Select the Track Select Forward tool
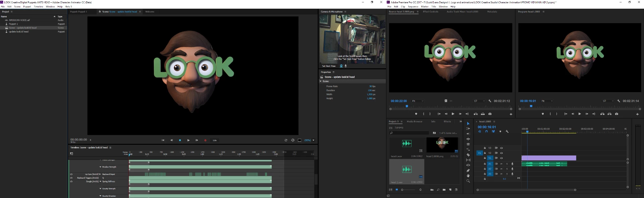The width and height of the screenshot is (644, 198). point(468,129)
